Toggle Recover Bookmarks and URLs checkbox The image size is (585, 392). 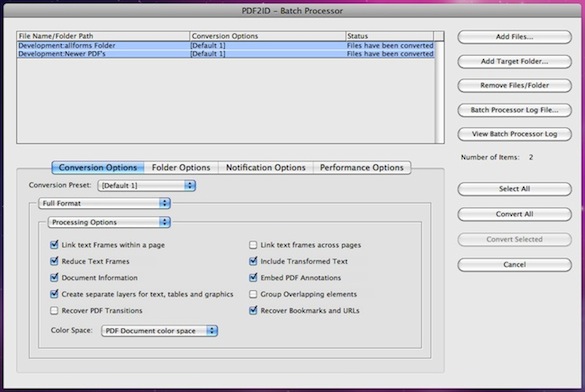tap(253, 310)
